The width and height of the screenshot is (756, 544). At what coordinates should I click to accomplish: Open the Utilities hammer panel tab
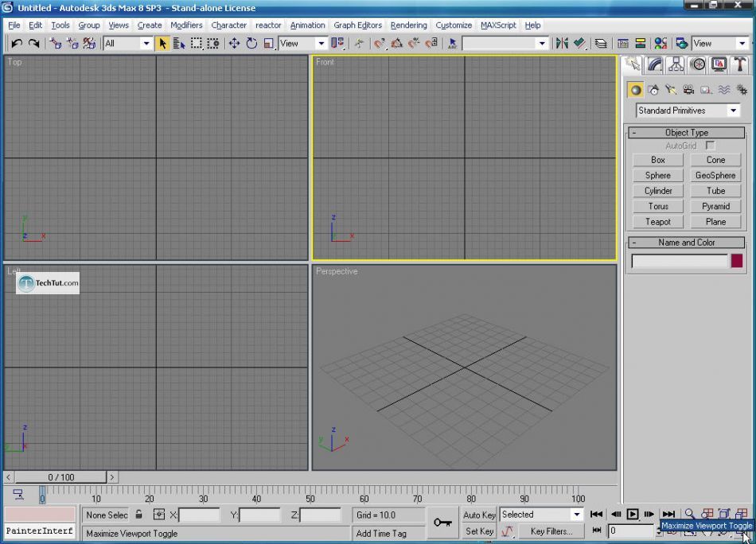740,65
